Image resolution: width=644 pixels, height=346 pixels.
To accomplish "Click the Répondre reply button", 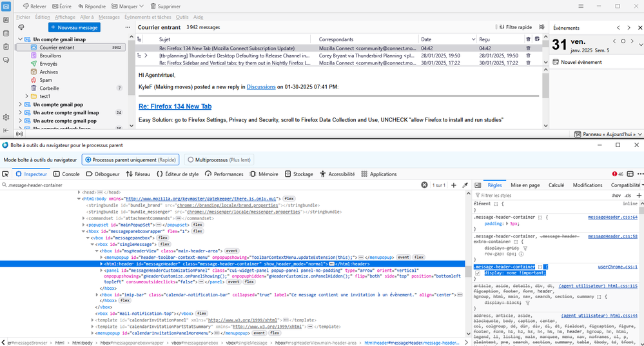I will (92, 6).
